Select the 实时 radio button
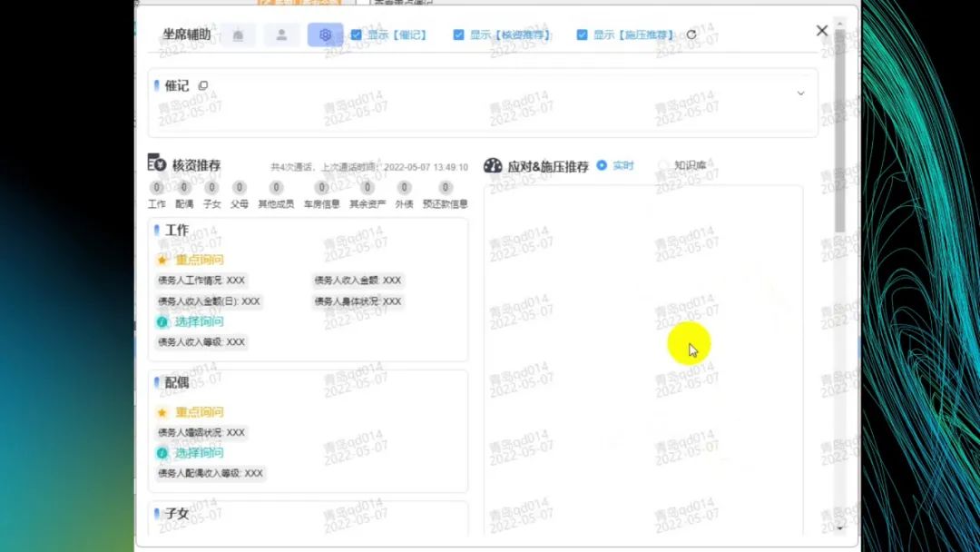 point(602,165)
